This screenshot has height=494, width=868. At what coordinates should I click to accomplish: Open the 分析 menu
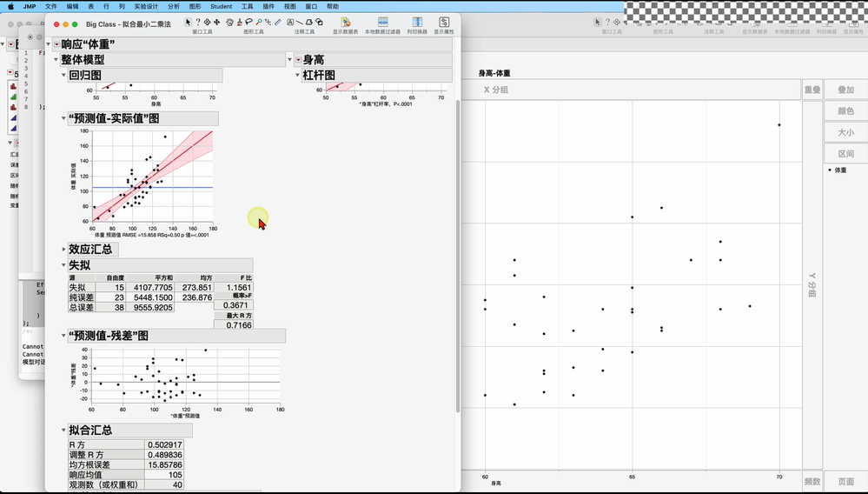(x=173, y=7)
